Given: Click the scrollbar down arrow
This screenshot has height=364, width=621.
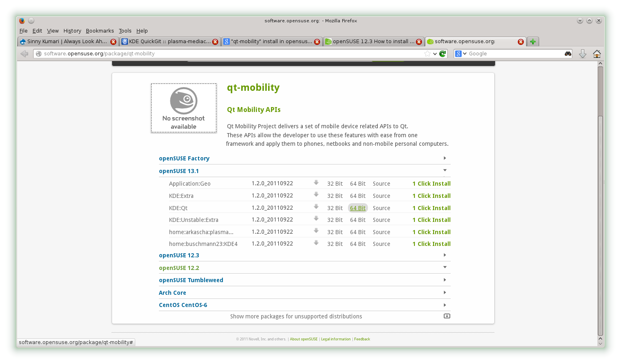Looking at the screenshot, I should [x=600, y=343].
